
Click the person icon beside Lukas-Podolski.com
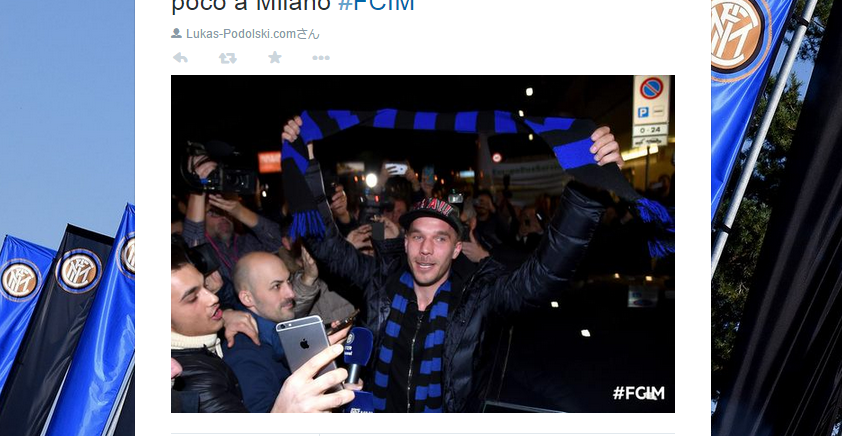click(x=176, y=33)
